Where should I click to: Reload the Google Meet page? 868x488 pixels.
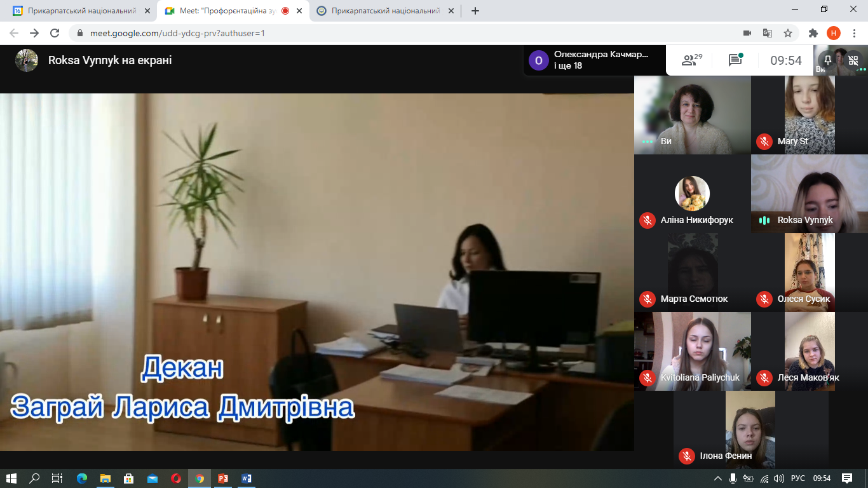coord(55,33)
